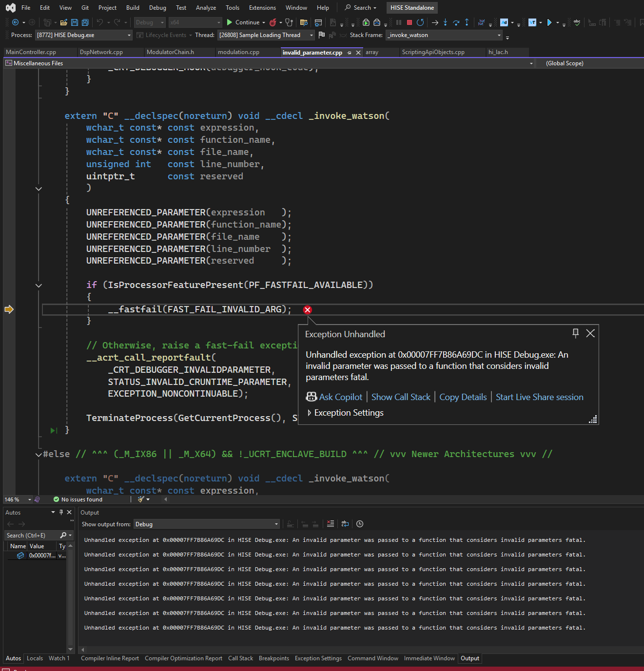Toggle pin on invalid_parameter.cpp tab
The height and width of the screenshot is (671, 644).
[349, 53]
